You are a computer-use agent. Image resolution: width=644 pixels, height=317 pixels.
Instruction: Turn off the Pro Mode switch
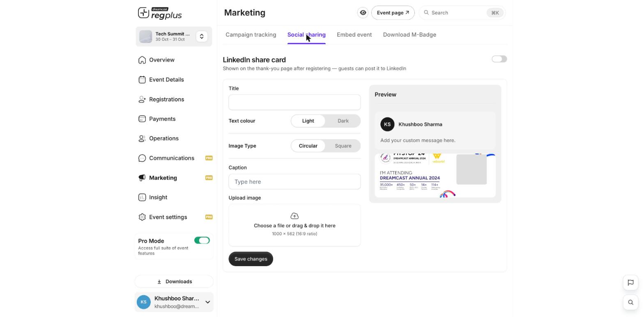click(202, 241)
